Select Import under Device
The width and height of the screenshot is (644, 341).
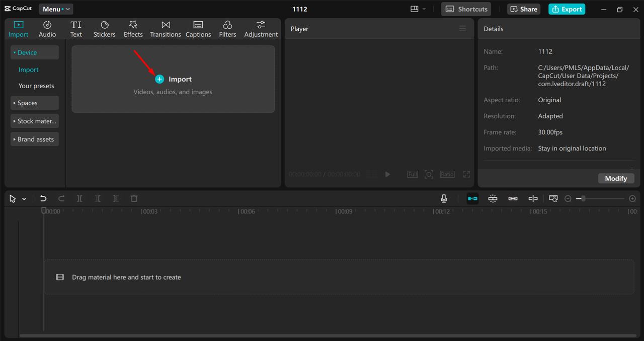(x=29, y=70)
